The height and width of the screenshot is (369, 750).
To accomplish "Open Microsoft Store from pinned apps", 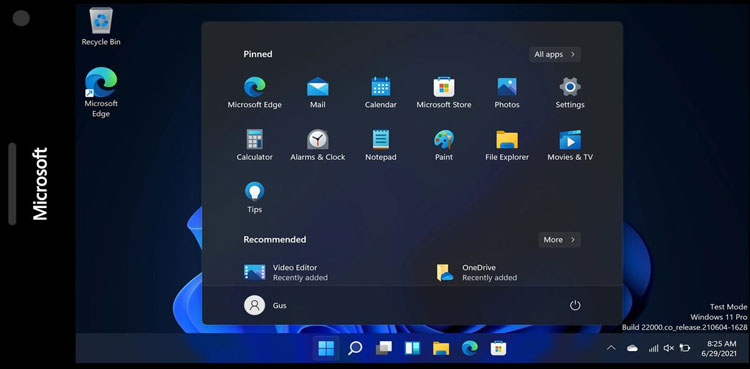I will (x=444, y=93).
